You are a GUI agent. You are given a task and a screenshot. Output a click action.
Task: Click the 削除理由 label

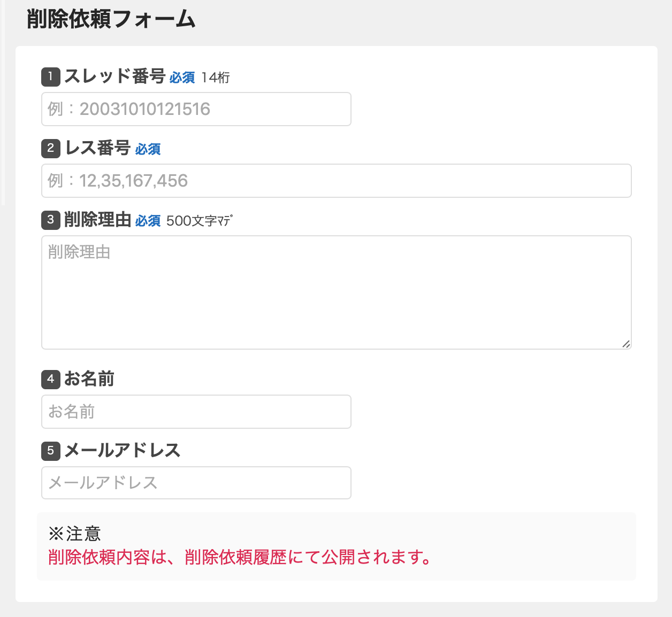pos(98,219)
